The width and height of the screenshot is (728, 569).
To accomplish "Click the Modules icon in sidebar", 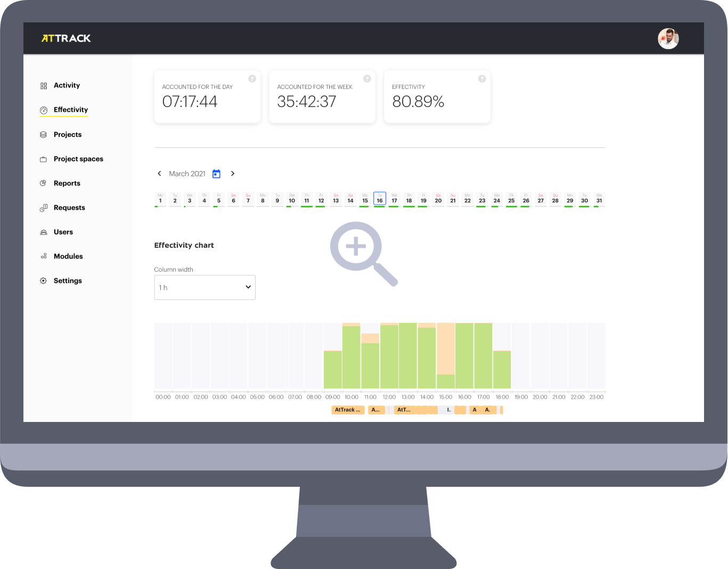I will (44, 256).
